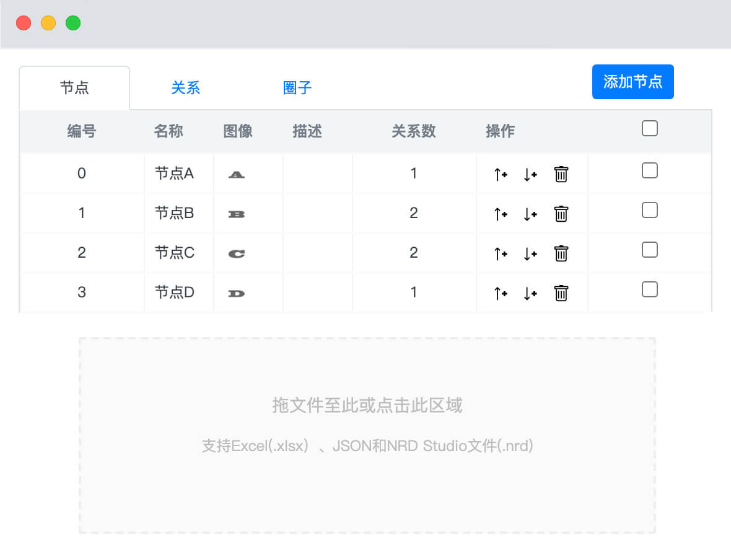This screenshot has height=560, width=731.
Task: Select the 节点 tab
Action: pos(74,88)
